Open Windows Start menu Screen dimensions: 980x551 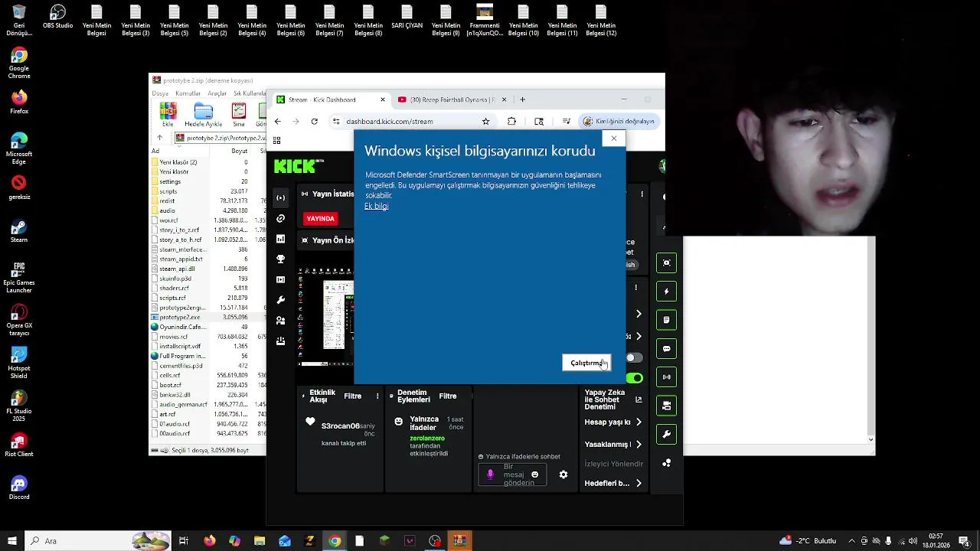tap(11, 541)
